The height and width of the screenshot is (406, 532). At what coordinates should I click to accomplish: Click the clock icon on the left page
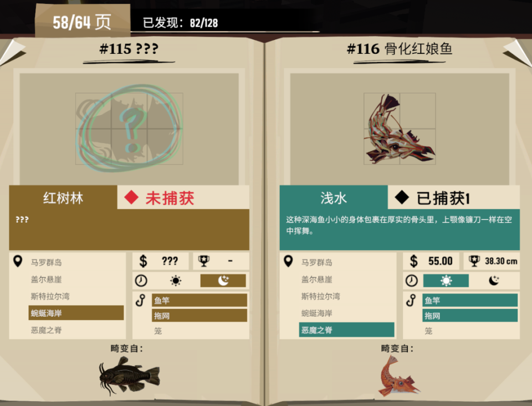[141, 281]
